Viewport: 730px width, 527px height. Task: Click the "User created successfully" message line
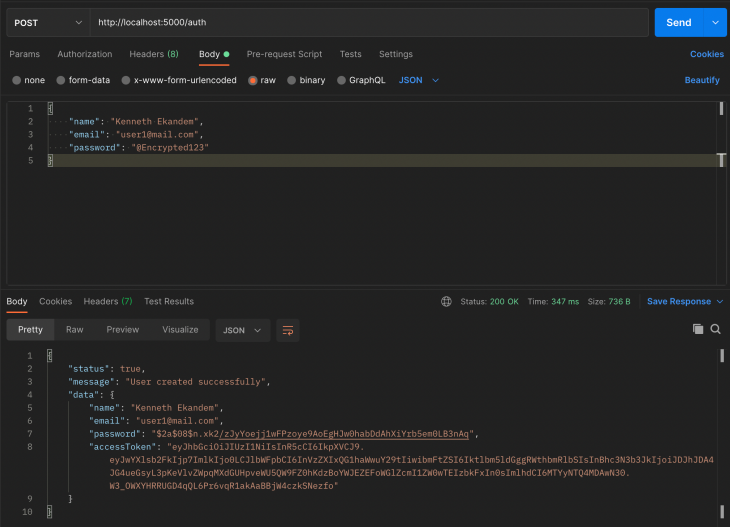(169, 382)
